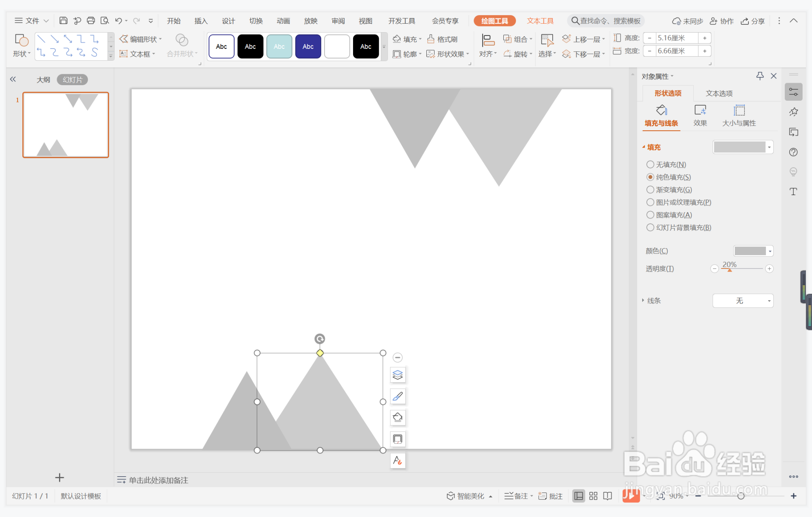Open the Shape Effects (形状效果) dropdown
The height and width of the screenshot is (517, 812).
(x=448, y=54)
